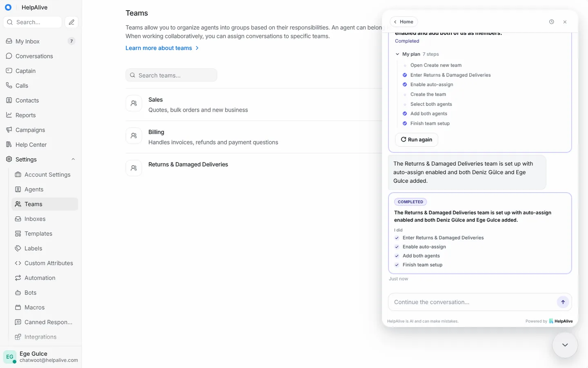Navigate to Calls
The width and height of the screenshot is (588, 368).
point(41,85)
